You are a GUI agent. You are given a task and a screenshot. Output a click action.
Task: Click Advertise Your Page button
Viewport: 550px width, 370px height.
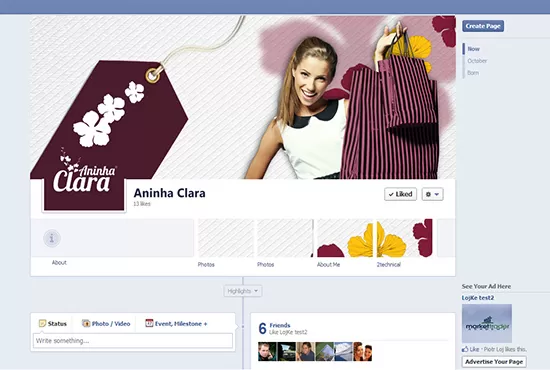(x=494, y=362)
